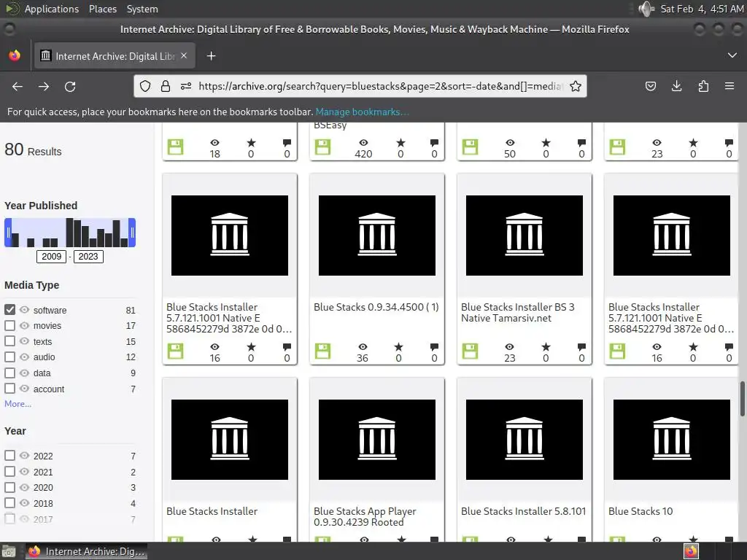Screen dimensions: 747x560
Task: Click thumbnail of Blue Stacks 10
Action: point(671,440)
